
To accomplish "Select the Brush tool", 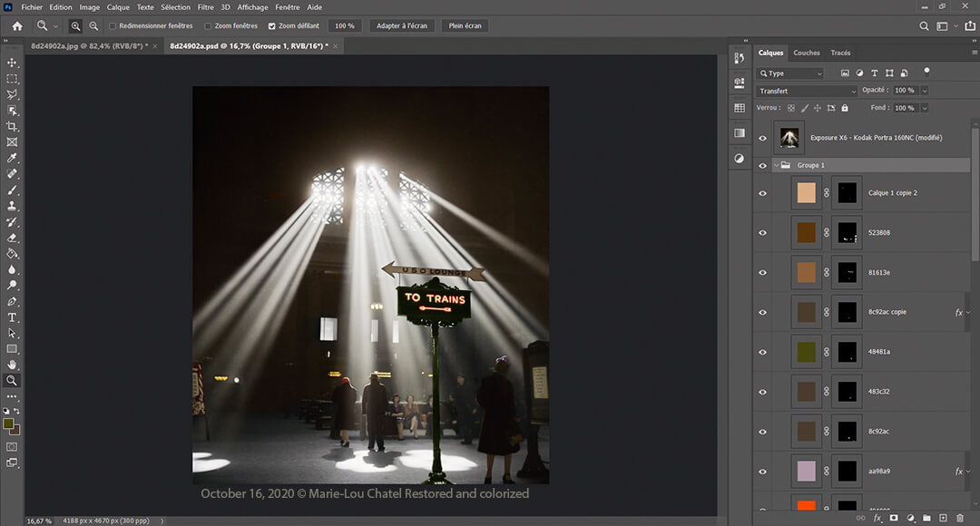I will pos(12,190).
